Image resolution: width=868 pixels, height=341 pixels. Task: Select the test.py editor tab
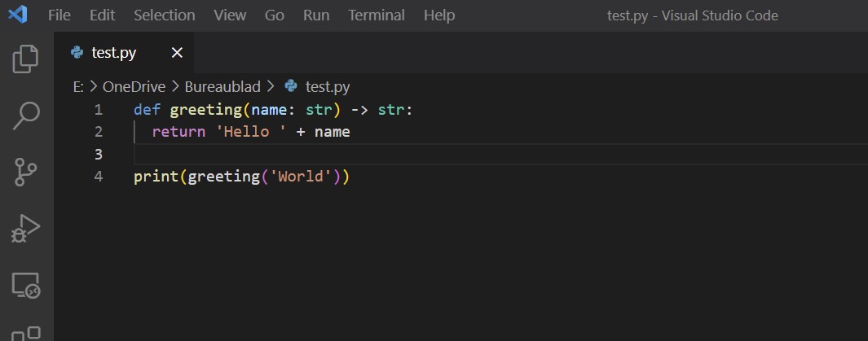tap(125, 53)
